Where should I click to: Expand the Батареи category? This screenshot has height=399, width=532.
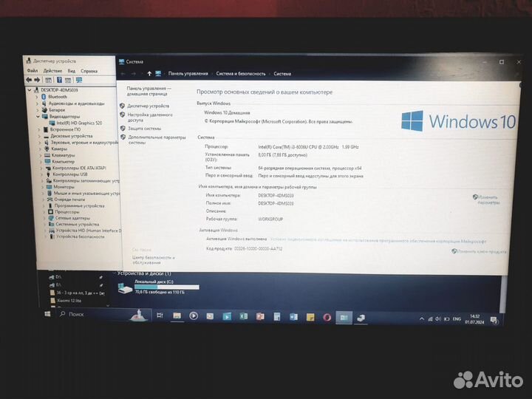[x=37, y=110]
